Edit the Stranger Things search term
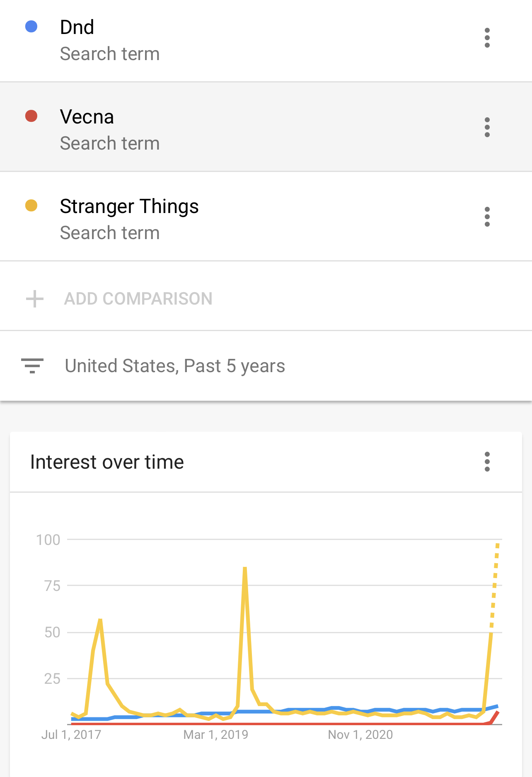 129,206
